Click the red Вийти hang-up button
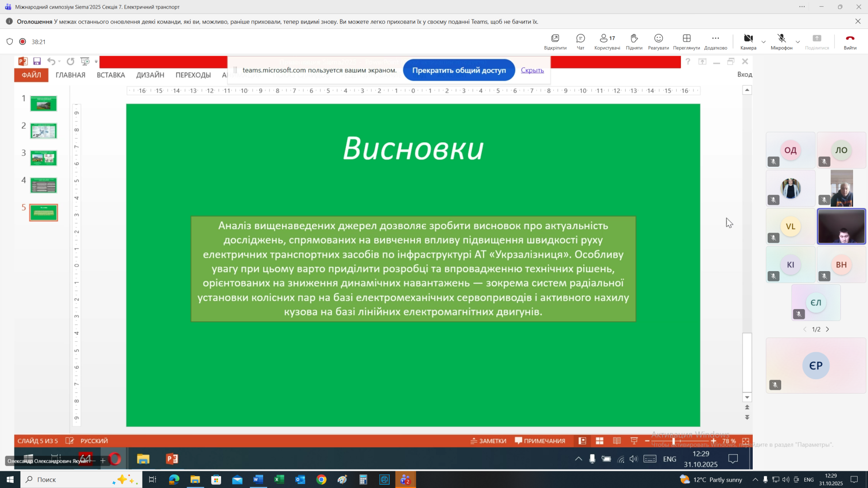The height and width of the screenshot is (488, 868). coord(850,39)
